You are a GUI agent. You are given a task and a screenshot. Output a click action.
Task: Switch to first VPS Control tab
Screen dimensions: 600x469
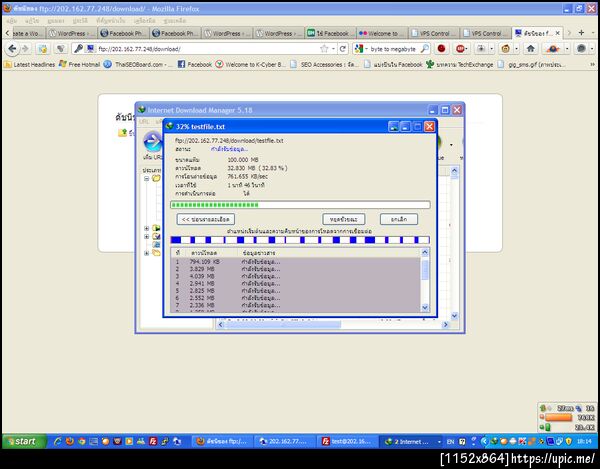[433, 34]
